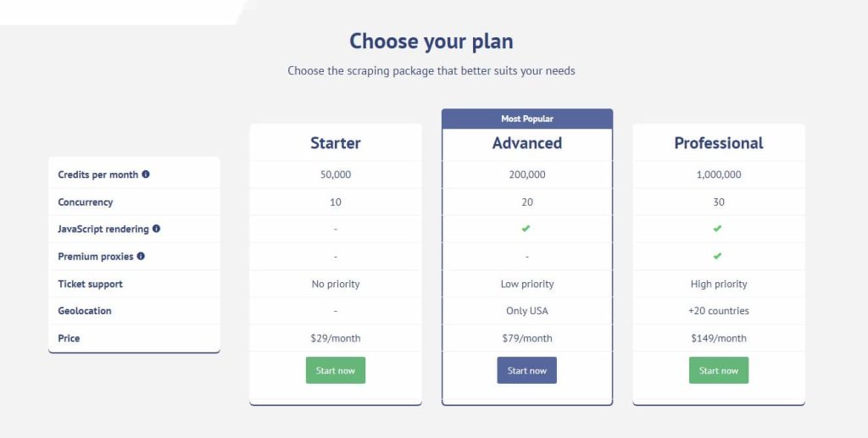The width and height of the screenshot is (868, 438).
Task: Select the Starter plan heading
Action: click(336, 143)
